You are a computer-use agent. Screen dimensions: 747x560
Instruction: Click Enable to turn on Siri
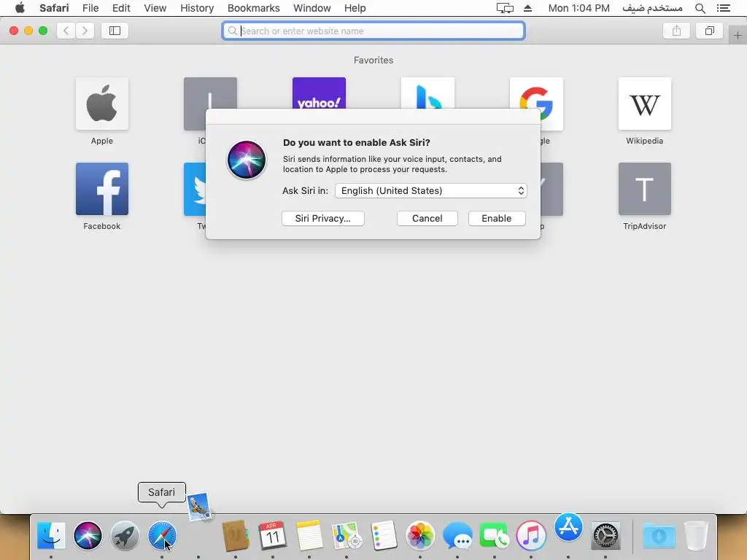[x=496, y=218]
